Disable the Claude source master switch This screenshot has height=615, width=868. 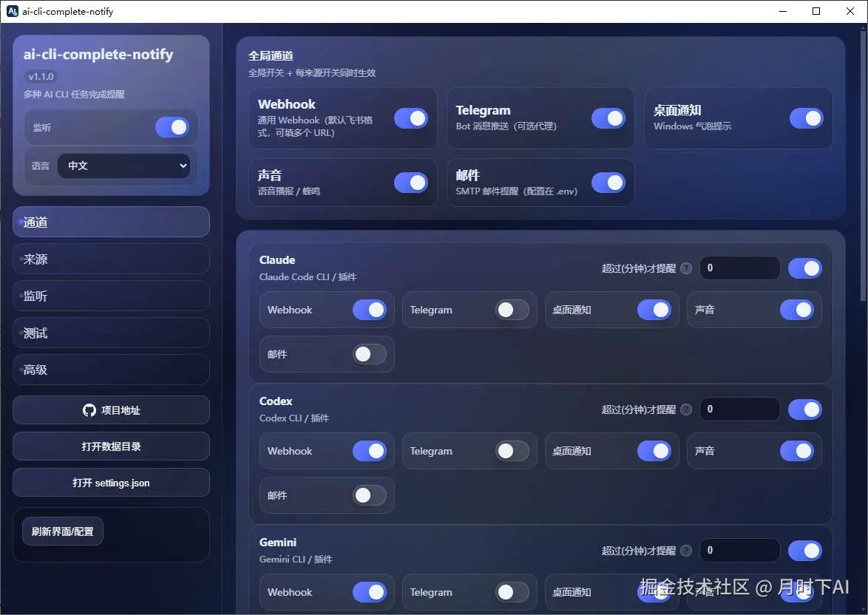pos(805,268)
